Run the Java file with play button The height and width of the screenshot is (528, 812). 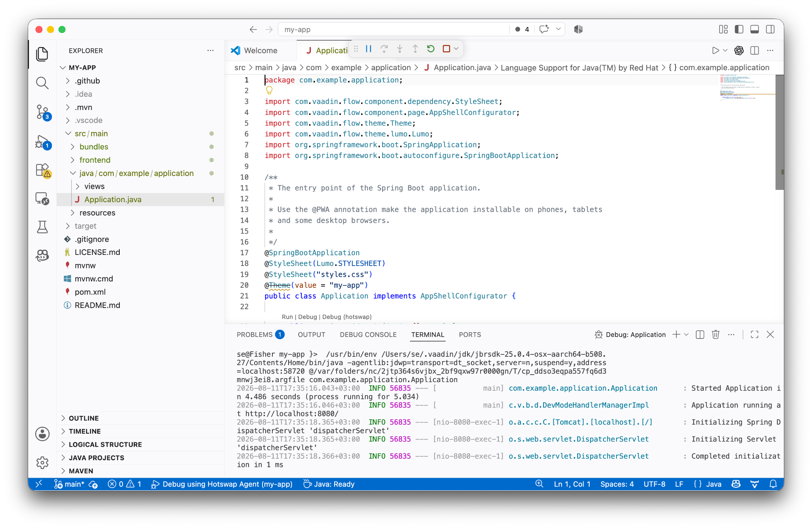click(x=715, y=50)
